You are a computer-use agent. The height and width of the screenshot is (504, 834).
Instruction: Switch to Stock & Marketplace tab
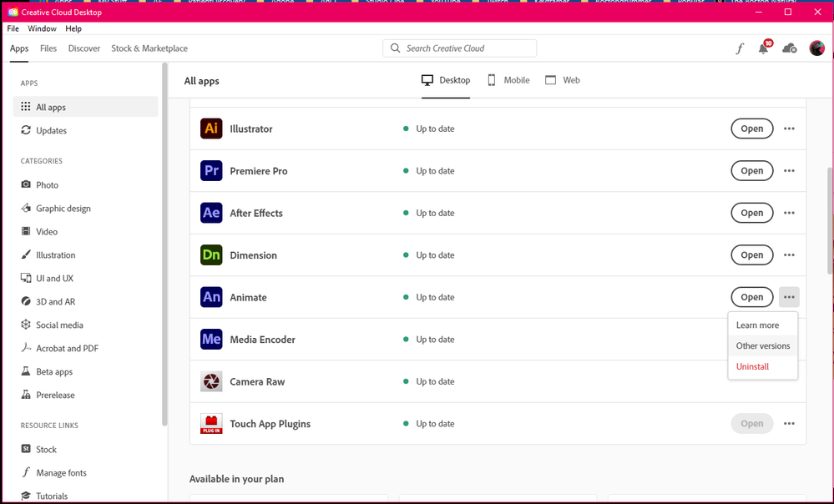click(149, 48)
